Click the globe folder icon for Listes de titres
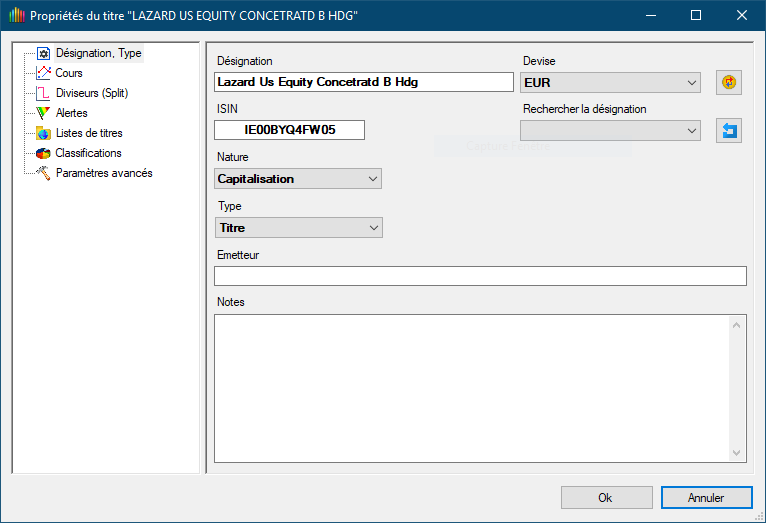This screenshot has height=523, width=766. tap(43, 133)
